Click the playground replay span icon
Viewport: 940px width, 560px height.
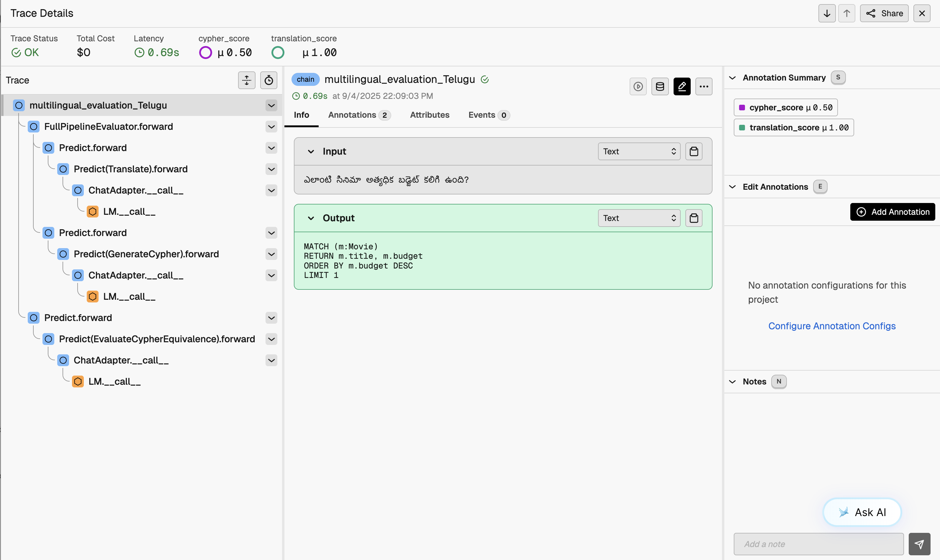(x=638, y=87)
